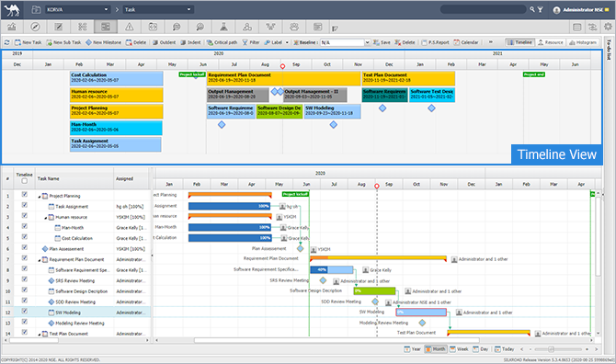
Task: Click the camel application logo
Action: pyautogui.click(x=12, y=10)
